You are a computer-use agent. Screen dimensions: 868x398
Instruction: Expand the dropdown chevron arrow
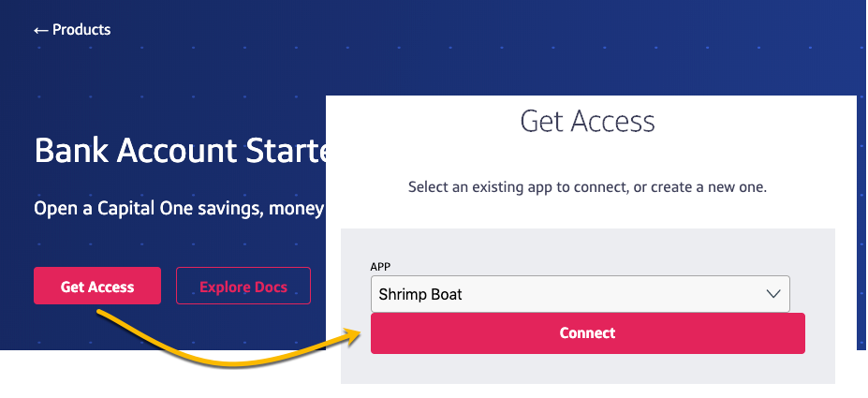773,294
